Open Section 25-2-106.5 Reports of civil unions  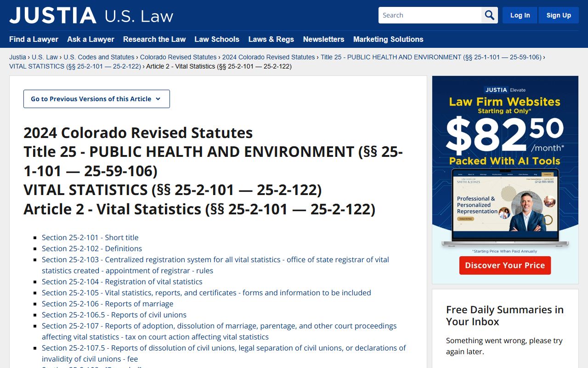click(114, 315)
